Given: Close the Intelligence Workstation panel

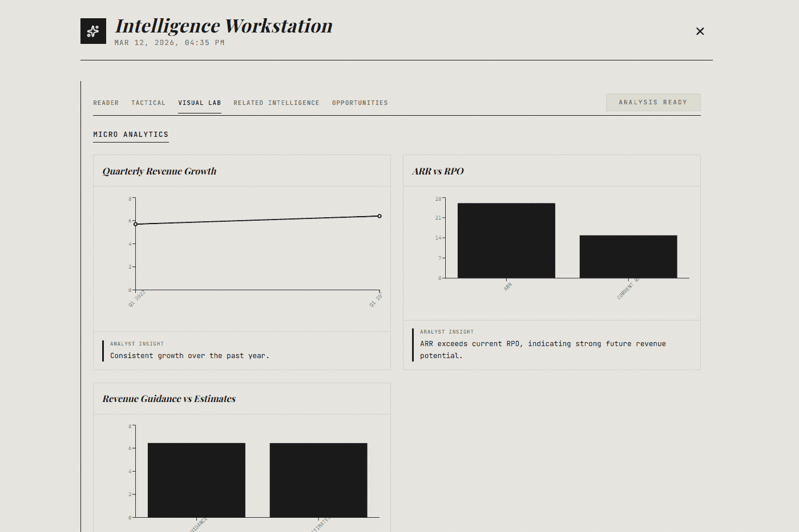Looking at the screenshot, I should click(700, 31).
